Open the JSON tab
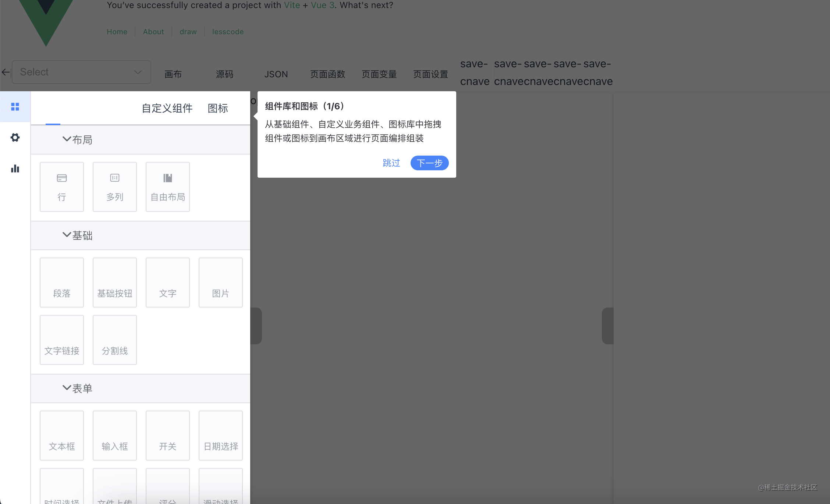830x504 pixels. pyautogui.click(x=276, y=74)
